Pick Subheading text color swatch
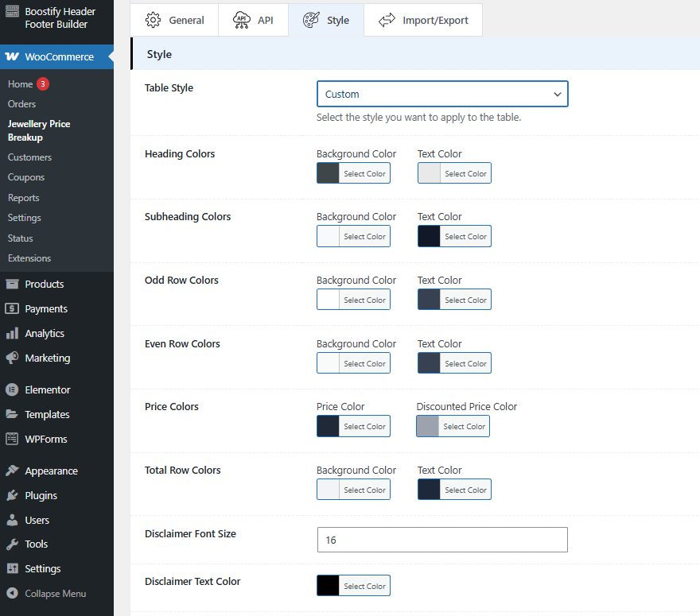Image resolution: width=700 pixels, height=616 pixels. [x=429, y=236]
